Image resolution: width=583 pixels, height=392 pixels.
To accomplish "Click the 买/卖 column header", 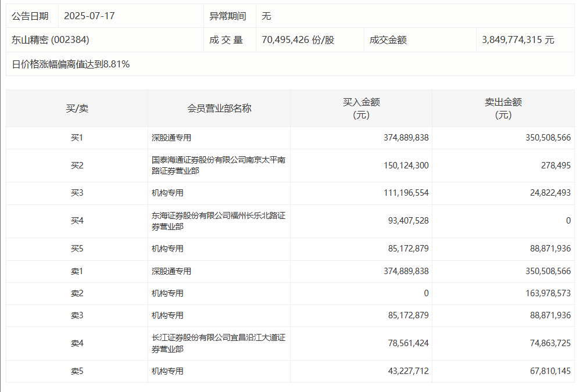I will tap(77, 108).
